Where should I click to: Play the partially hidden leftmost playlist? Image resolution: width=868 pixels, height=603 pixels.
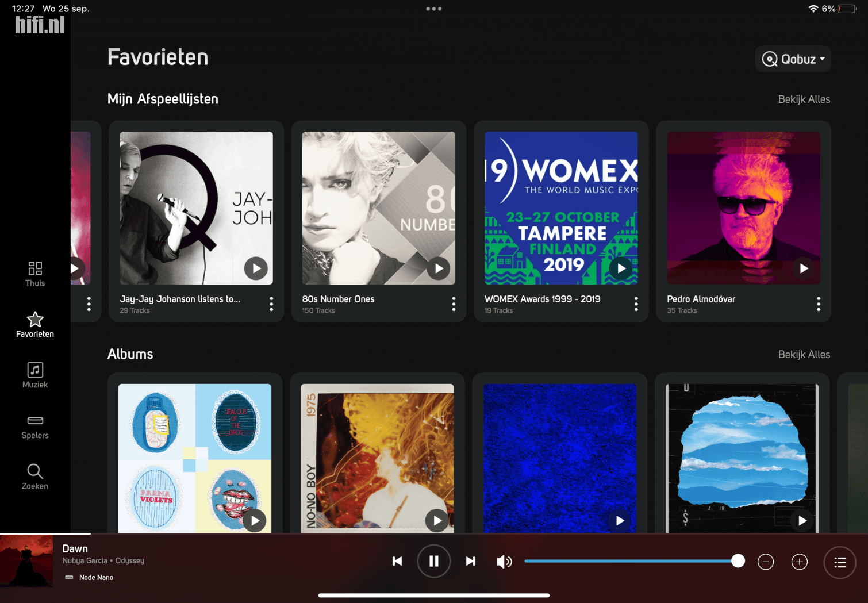pos(75,268)
